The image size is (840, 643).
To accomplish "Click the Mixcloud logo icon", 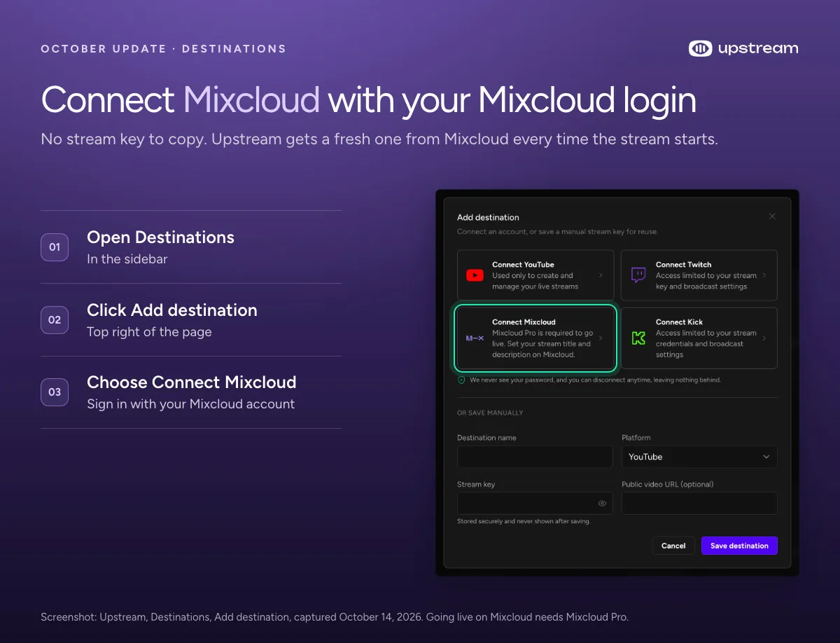I will (475, 338).
